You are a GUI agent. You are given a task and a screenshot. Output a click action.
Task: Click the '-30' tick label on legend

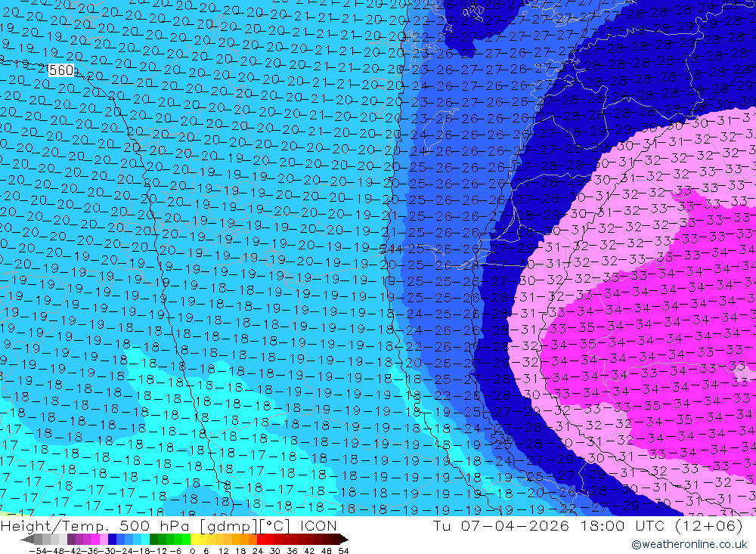tap(107, 551)
